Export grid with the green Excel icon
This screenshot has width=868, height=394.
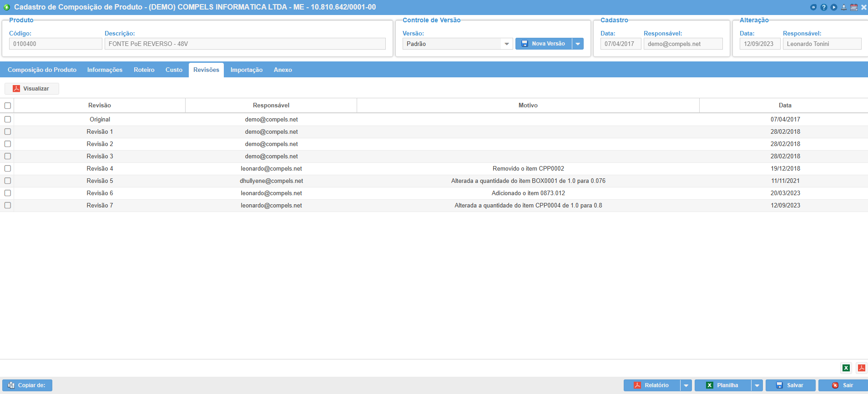pyautogui.click(x=846, y=368)
